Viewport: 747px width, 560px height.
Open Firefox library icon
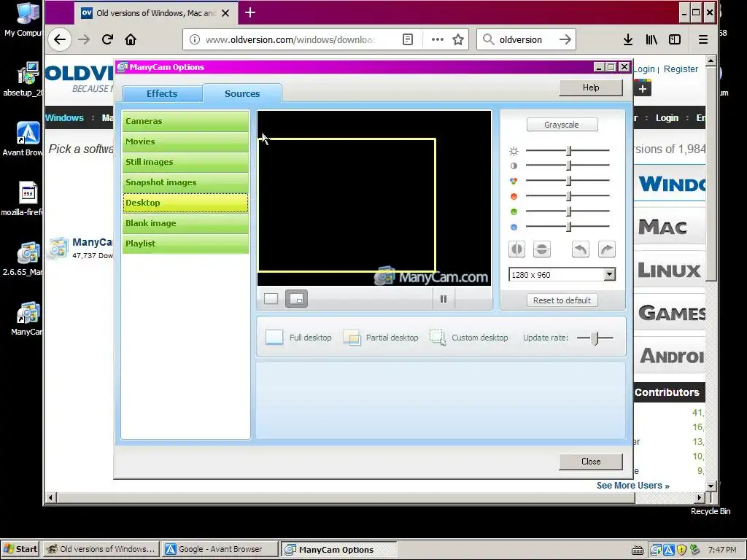[651, 39]
